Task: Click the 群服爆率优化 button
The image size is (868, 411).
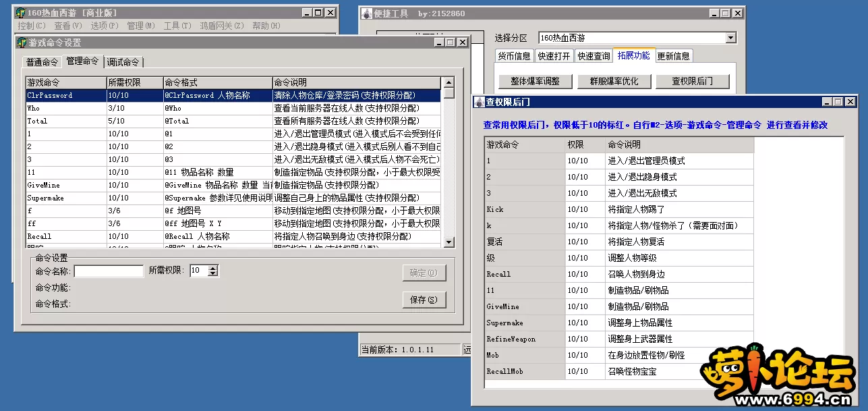Action: pos(614,81)
